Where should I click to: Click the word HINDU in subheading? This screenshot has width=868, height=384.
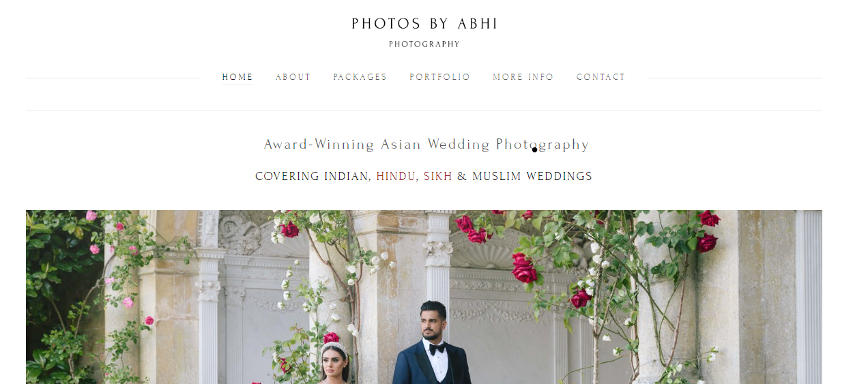(x=396, y=177)
